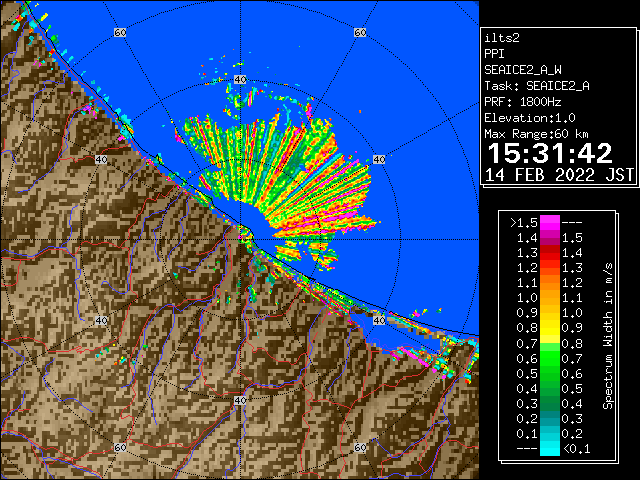Viewport: 640px width, 480px height.
Task: Click the 'PRF: 1800Hz' text
Action: tap(522, 102)
